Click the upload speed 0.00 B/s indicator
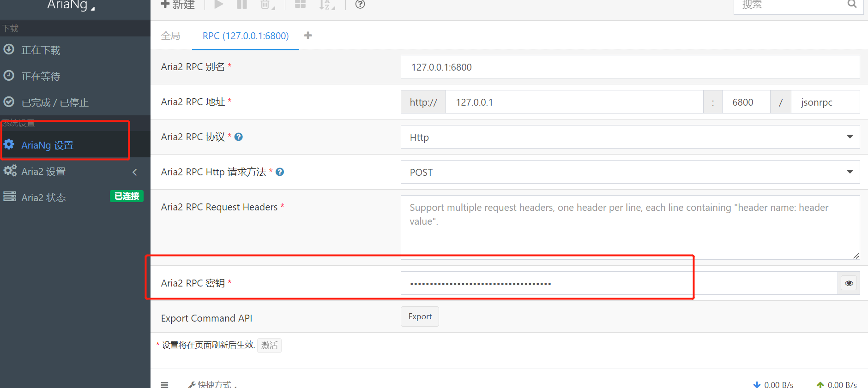868x388 pixels. click(837, 384)
